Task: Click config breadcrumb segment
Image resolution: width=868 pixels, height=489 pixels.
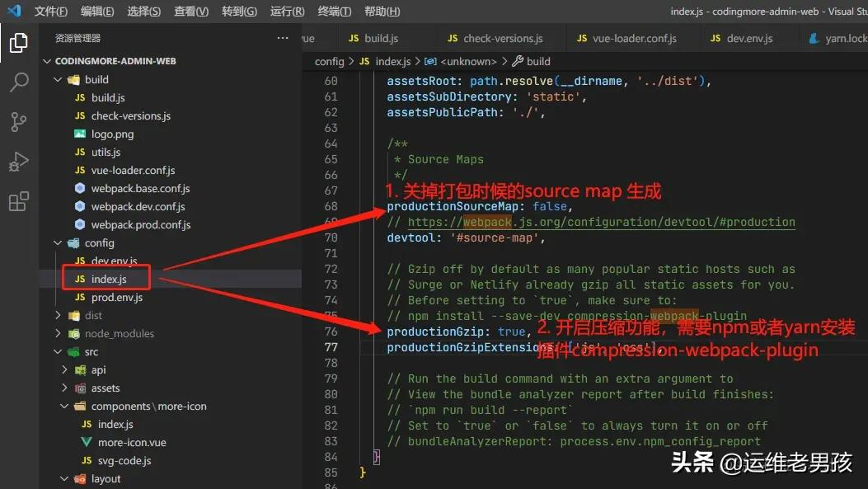Action: coord(330,62)
